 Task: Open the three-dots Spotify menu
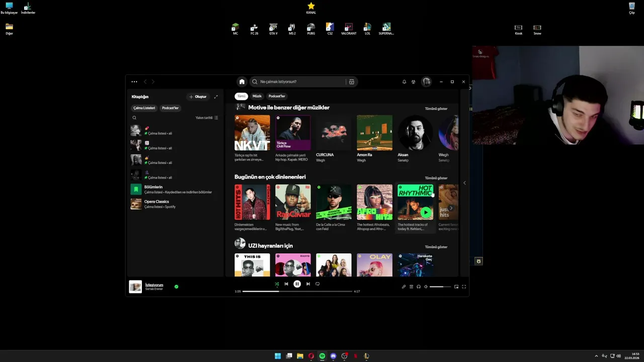[134, 81]
